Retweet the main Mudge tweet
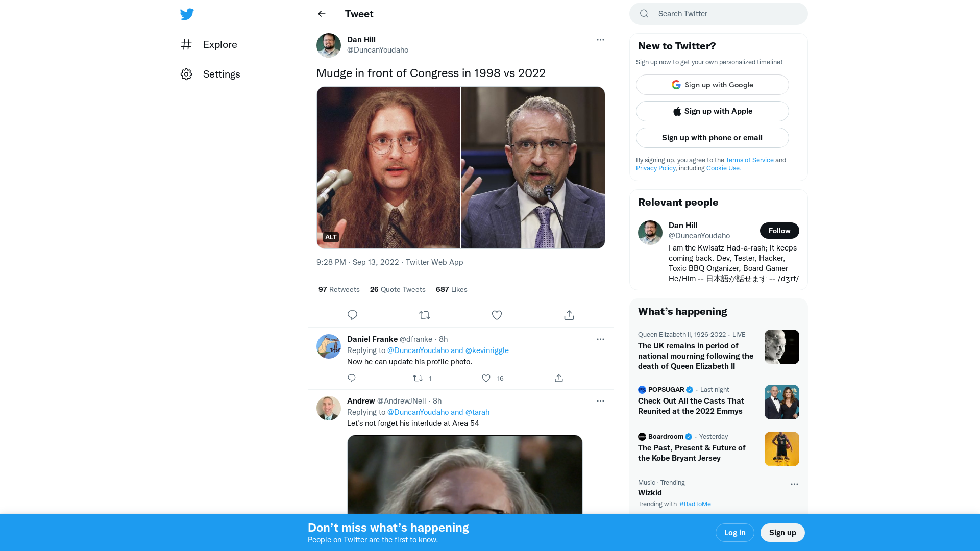Screen dimensions: 980x551 [x=425, y=315]
